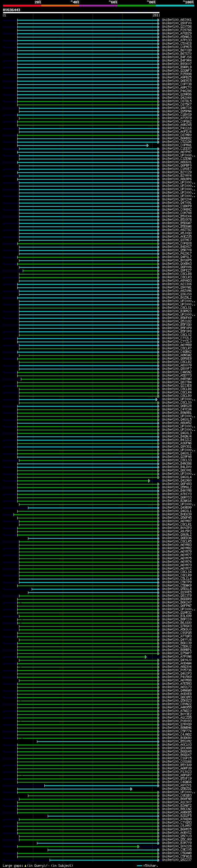Select hit UniRef100_B4QNJ4

tap(176, 437)
